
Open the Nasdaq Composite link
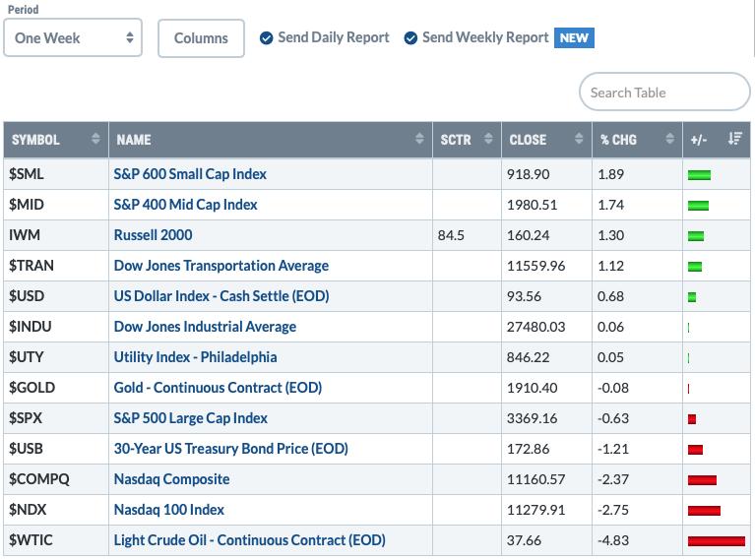coord(171,479)
